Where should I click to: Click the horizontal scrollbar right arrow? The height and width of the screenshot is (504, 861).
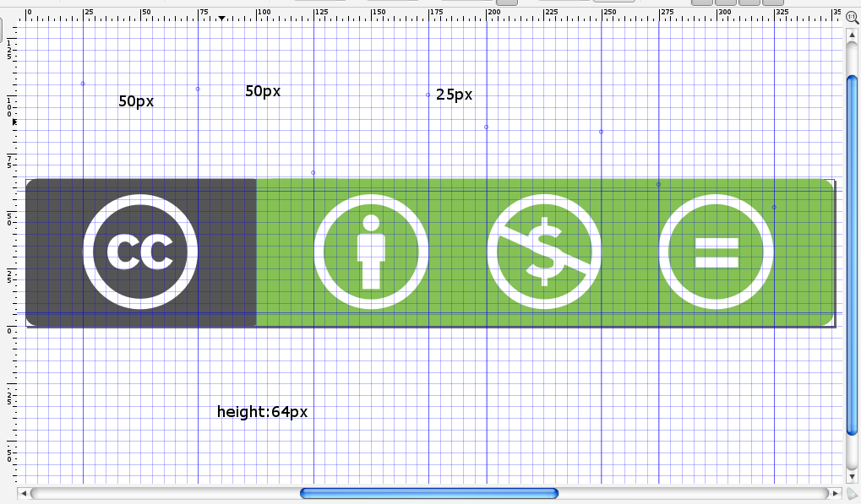point(835,493)
